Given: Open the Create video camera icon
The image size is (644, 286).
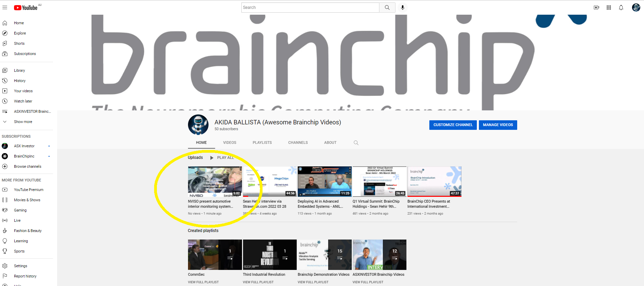Looking at the screenshot, I should click(596, 8).
